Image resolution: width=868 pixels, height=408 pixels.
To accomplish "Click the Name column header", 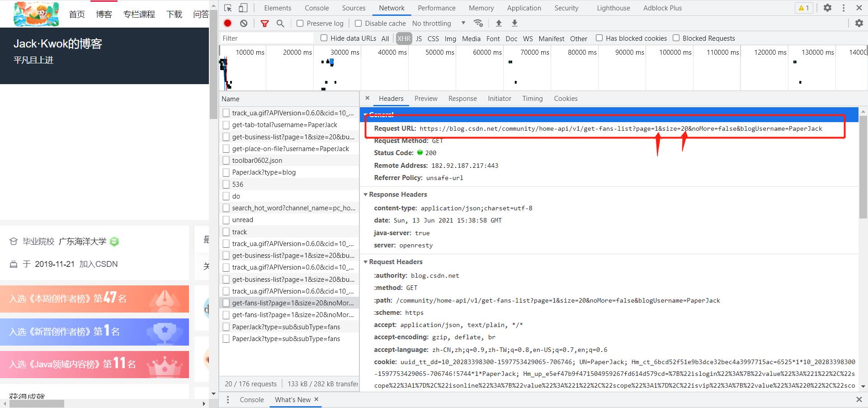I will tap(289, 99).
